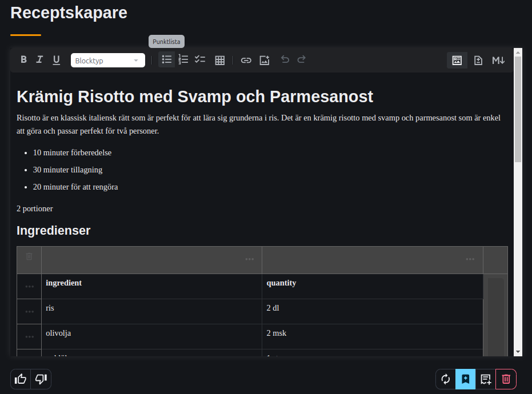This screenshot has width=532, height=394.
Task: Insert a checklist
Action: click(200, 59)
